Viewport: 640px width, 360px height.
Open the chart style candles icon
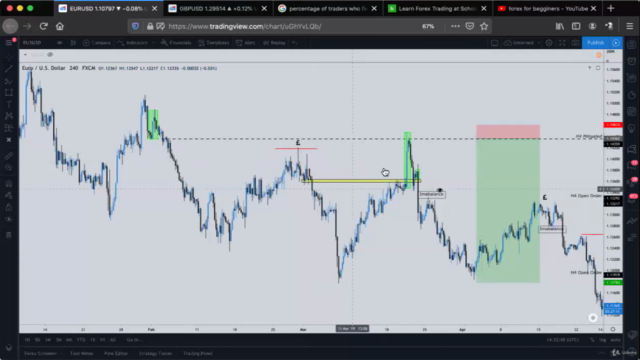tap(73, 42)
